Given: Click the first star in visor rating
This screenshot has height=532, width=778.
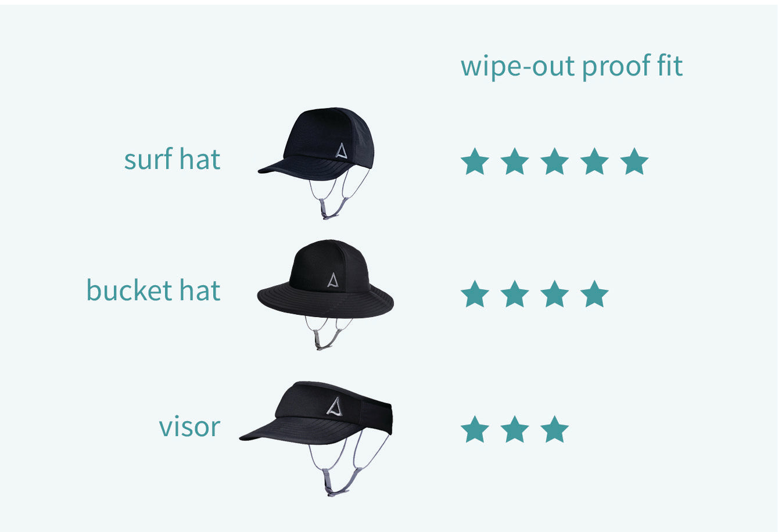Looking at the screenshot, I should click(x=475, y=429).
